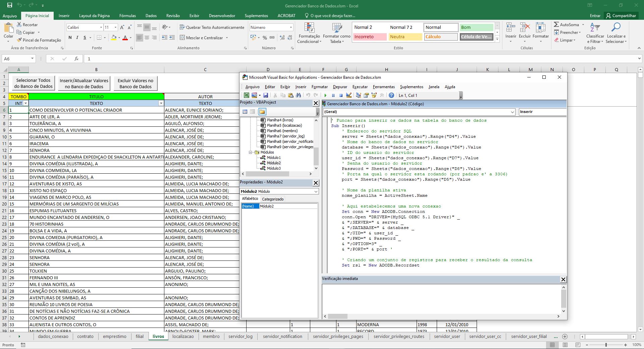Click the green Run Sub play icon in VBA toolbar
This screenshot has height=349, width=644.
325,96
